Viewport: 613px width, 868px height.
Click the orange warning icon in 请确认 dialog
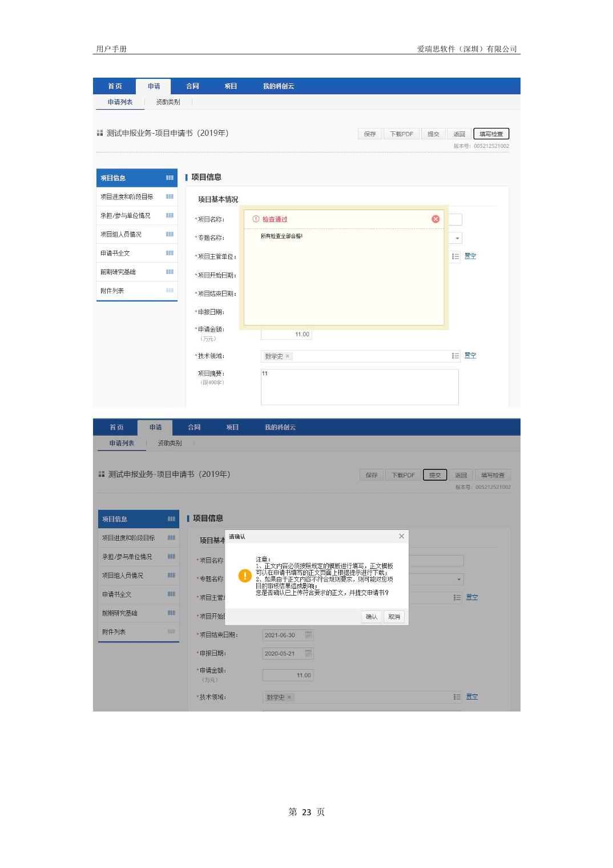[x=245, y=576]
